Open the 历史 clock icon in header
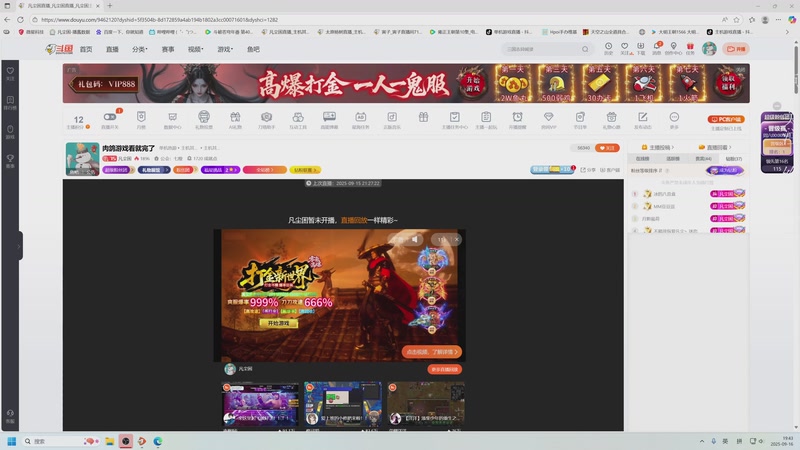 coord(608,48)
